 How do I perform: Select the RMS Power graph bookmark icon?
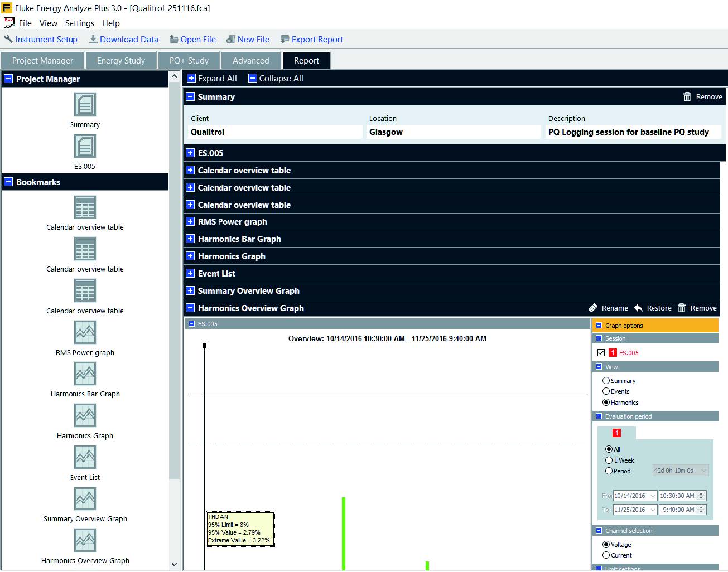[x=85, y=332]
